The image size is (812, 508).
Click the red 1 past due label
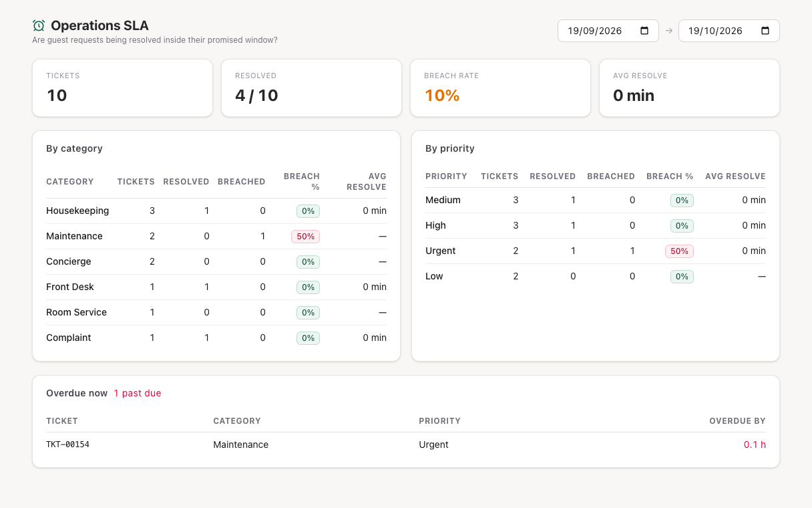138,393
